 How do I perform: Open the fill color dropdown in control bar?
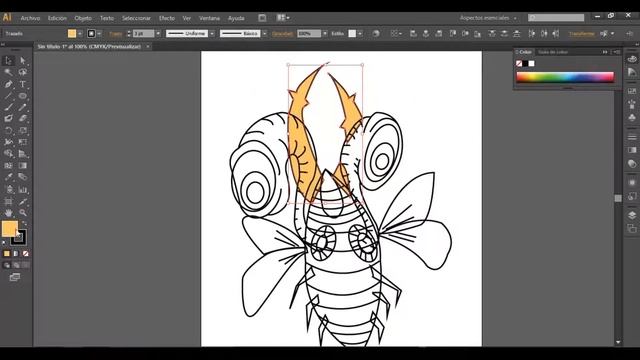(x=80, y=34)
